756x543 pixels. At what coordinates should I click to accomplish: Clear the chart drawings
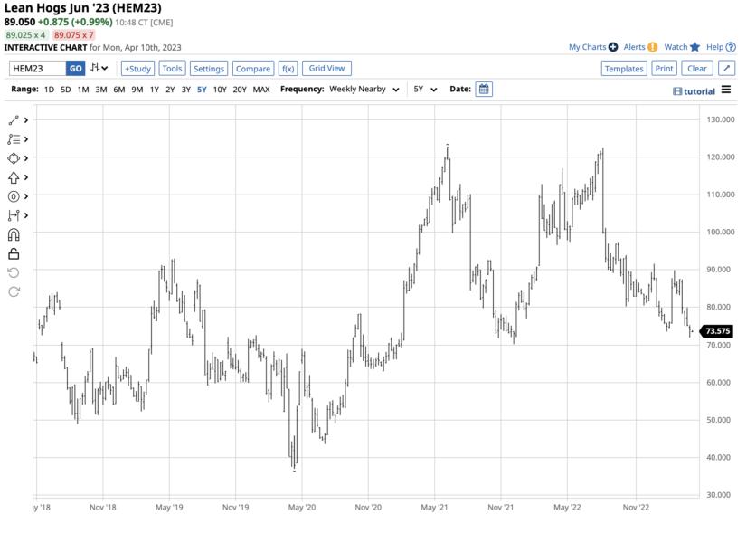coord(697,69)
